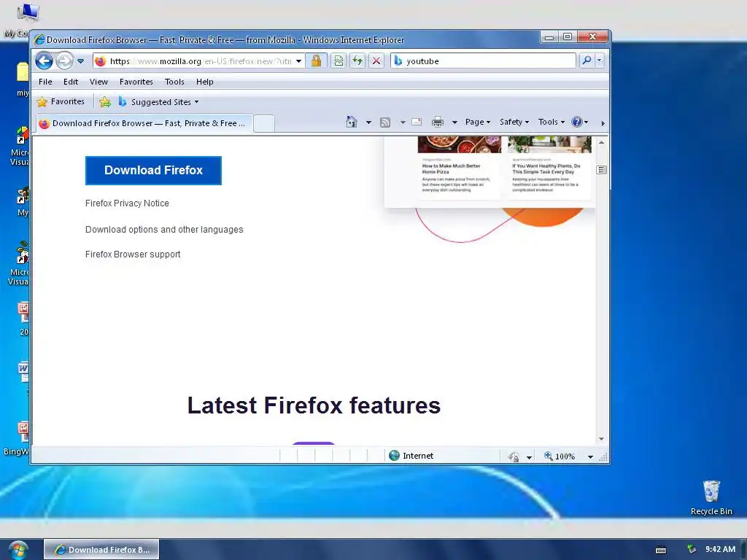Click the 100% zoom level button

click(x=560, y=456)
